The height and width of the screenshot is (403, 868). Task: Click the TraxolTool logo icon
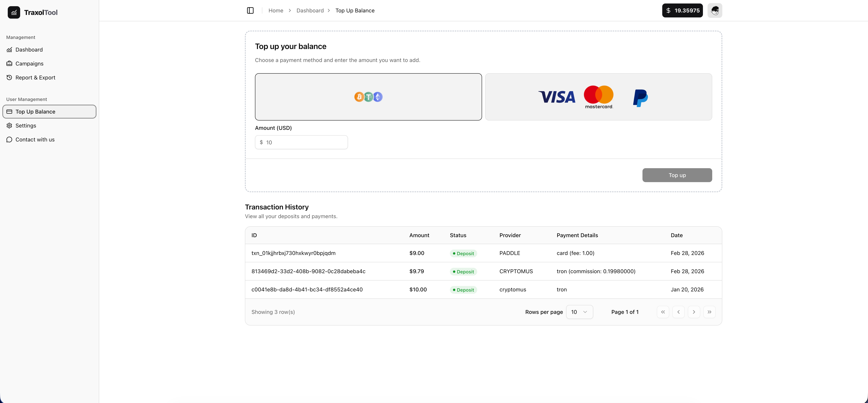[14, 12]
